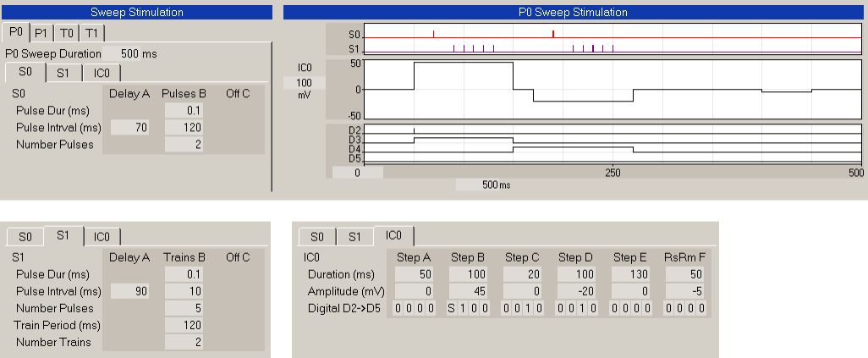
Task: Switch to the P1 sweep tab
Action: click(41, 33)
